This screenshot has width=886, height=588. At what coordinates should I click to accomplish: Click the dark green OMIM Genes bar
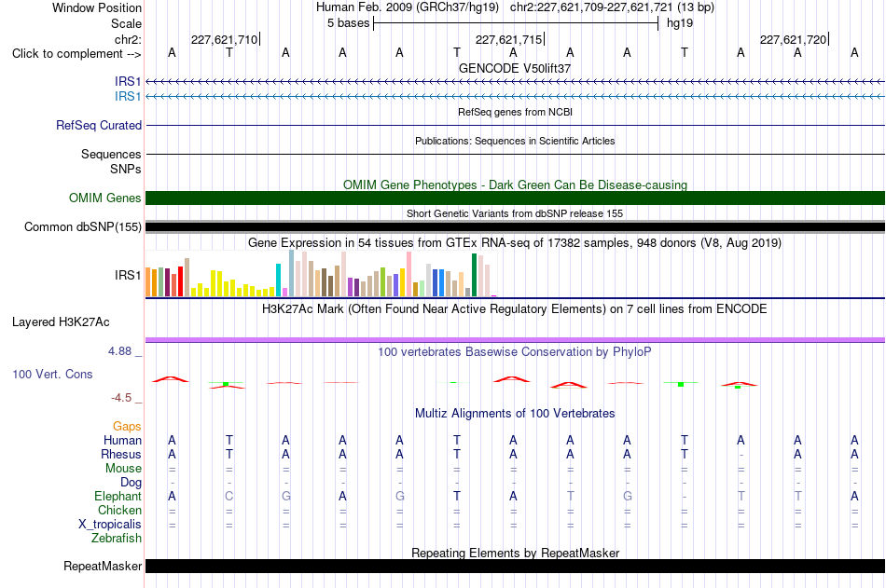tap(515, 198)
